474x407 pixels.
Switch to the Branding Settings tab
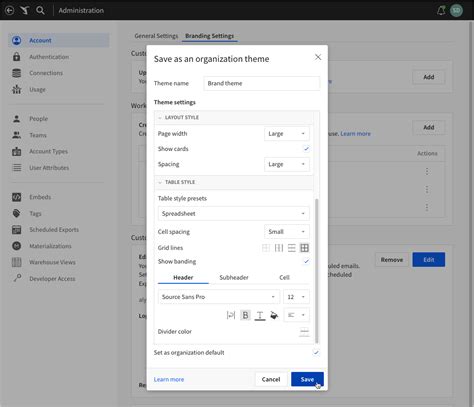[209, 36]
